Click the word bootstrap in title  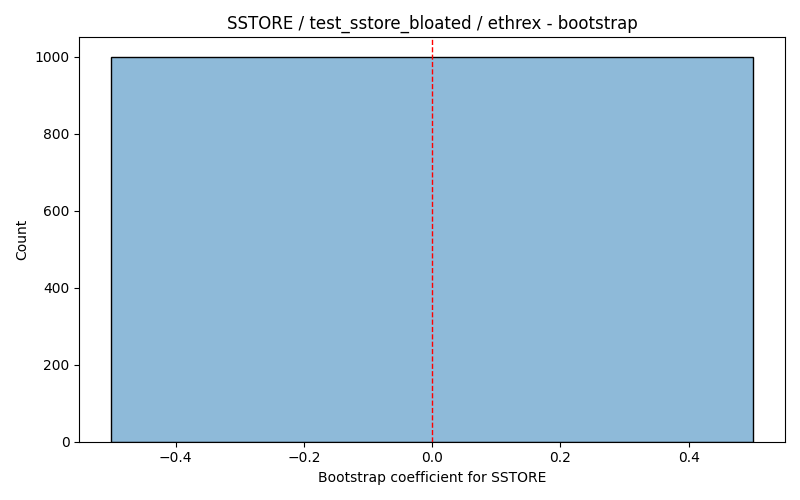click(597, 23)
